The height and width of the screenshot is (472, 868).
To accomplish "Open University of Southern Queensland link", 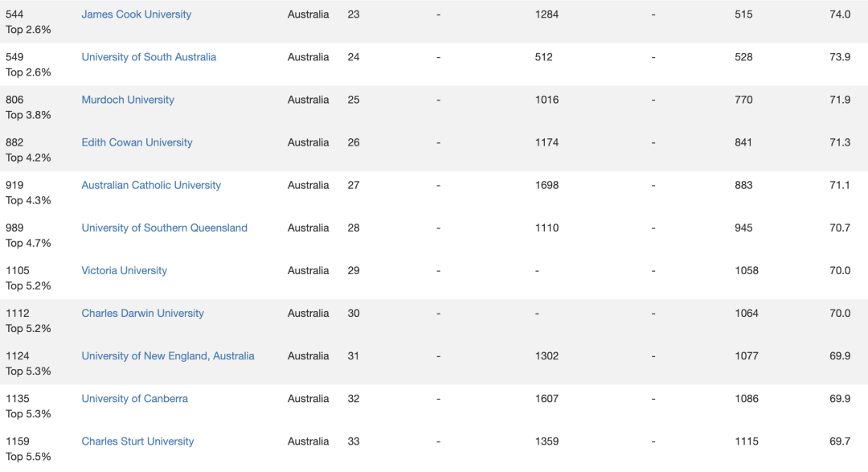I will (x=165, y=228).
